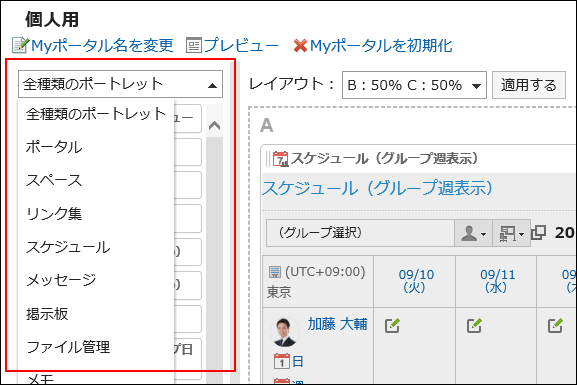Image resolution: width=577 pixels, height=385 pixels.
Task: Click the open-in-new-window icon
Action: [x=539, y=233]
